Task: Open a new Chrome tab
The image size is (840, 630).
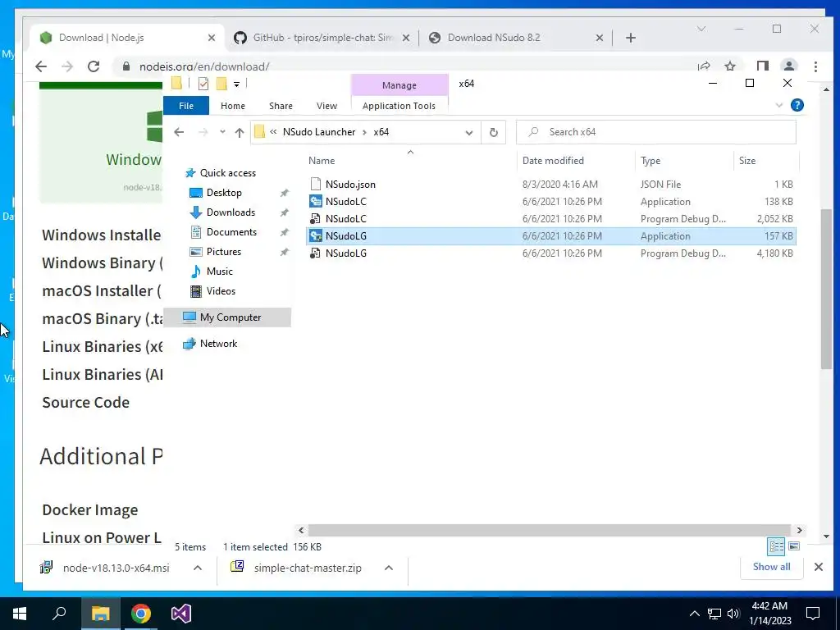Action: pyautogui.click(x=631, y=38)
